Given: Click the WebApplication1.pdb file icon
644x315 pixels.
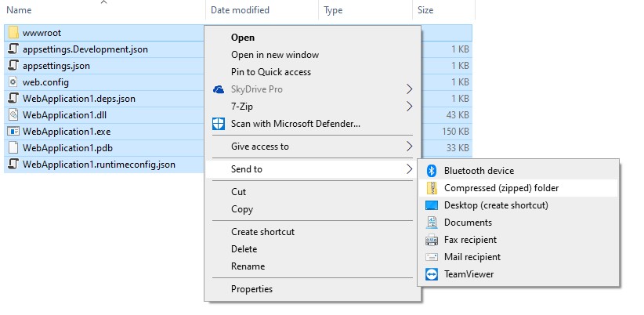Looking at the screenshot, I should pyautogui.click(x=13, y=148).
